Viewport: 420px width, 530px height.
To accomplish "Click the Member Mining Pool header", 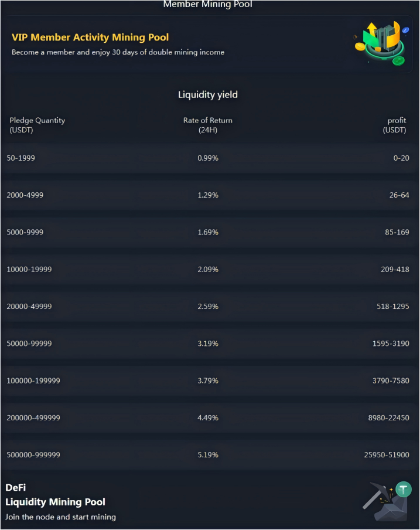I will [x=207, y=4].
